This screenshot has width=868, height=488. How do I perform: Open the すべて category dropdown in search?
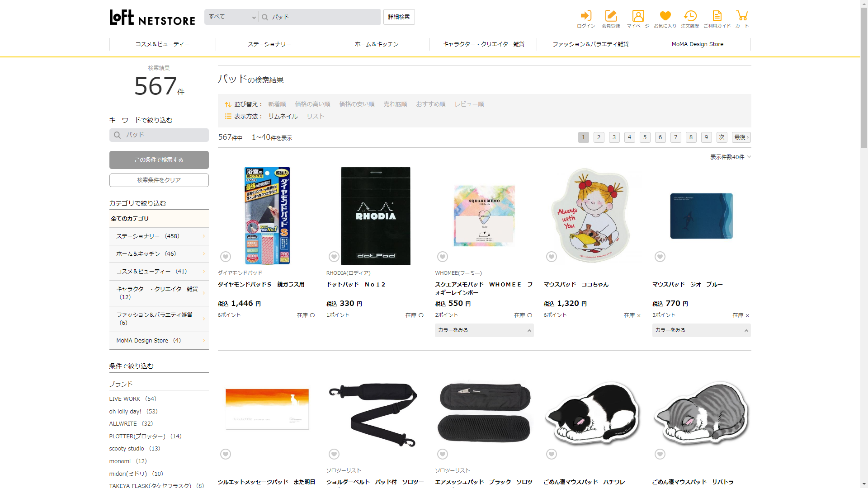click(231, 17)
